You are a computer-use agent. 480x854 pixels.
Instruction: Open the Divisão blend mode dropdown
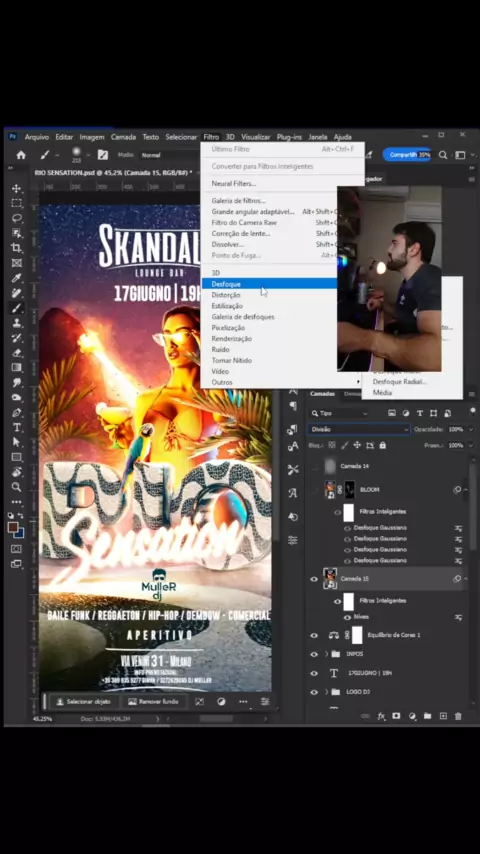point(359,429)
